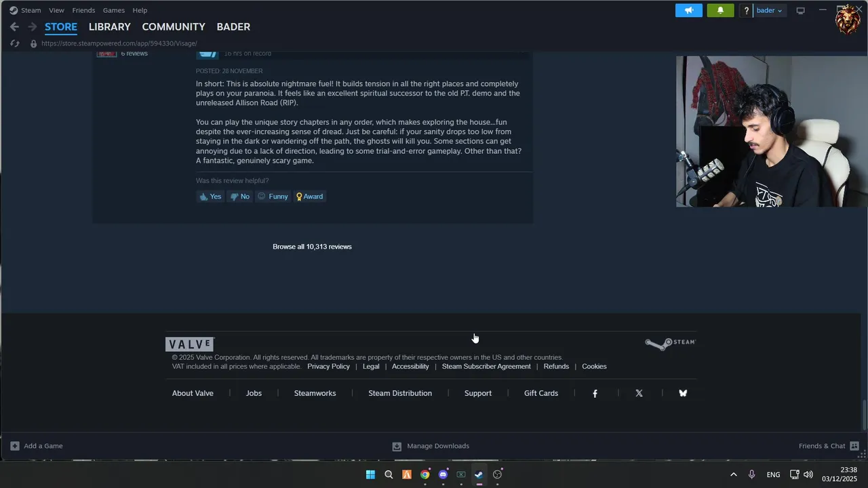Open the Windows Start button
868x488 pixels.
[x=370, y=474]
